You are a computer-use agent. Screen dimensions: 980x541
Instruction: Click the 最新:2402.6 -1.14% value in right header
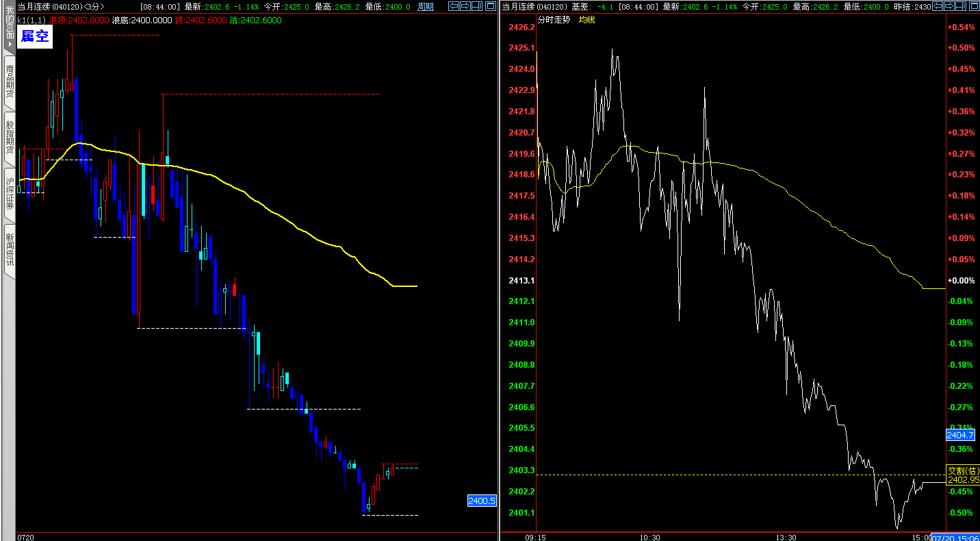pos(700,6)
